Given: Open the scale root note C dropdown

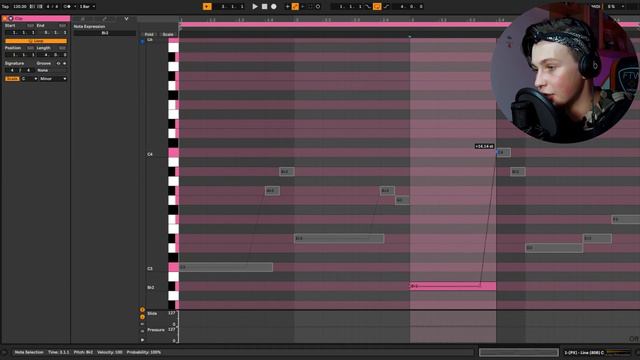Looking at the screenshot, I should (x=29, y=78).
